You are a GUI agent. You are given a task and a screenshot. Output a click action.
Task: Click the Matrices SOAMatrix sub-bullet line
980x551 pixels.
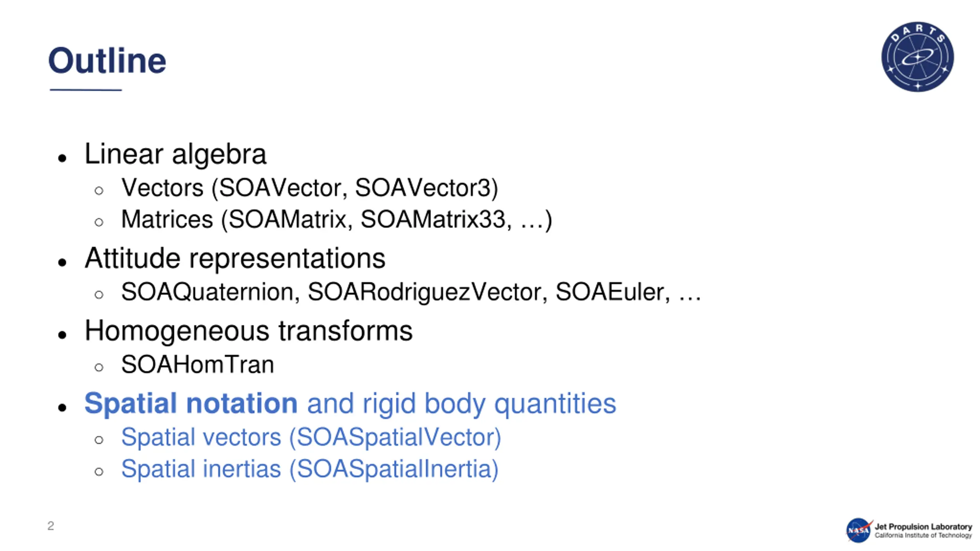point(336,220)
